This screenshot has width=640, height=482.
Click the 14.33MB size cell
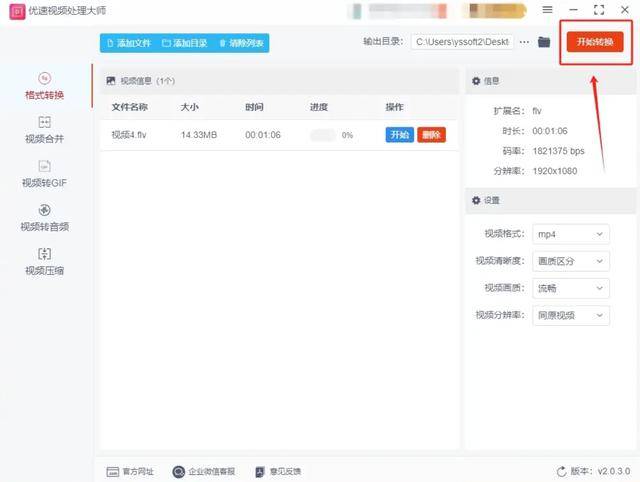199,135
